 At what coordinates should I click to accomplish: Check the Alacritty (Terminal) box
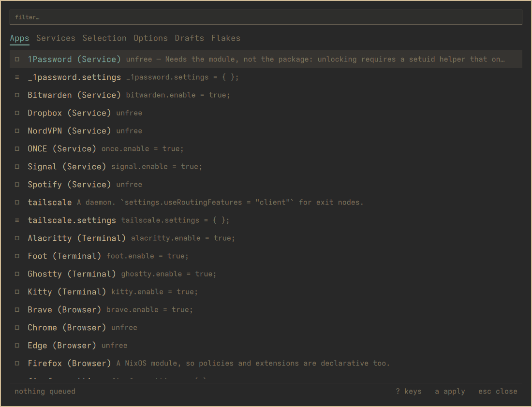(x=17, y=238)
